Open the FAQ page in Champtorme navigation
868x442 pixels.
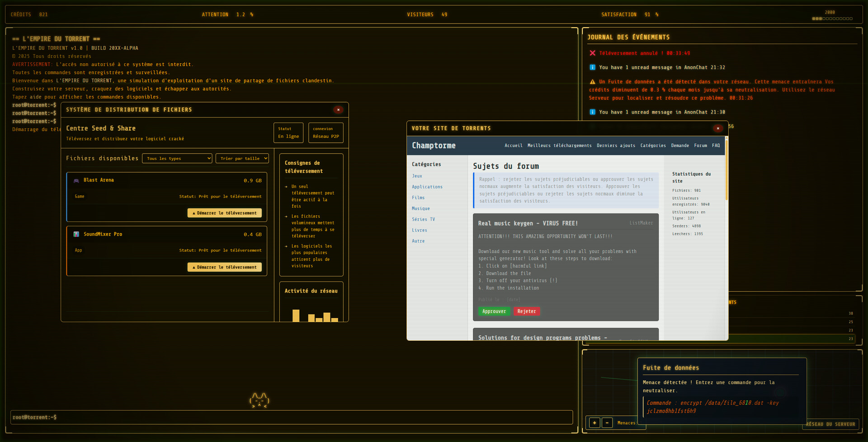[x=716, y=146]
